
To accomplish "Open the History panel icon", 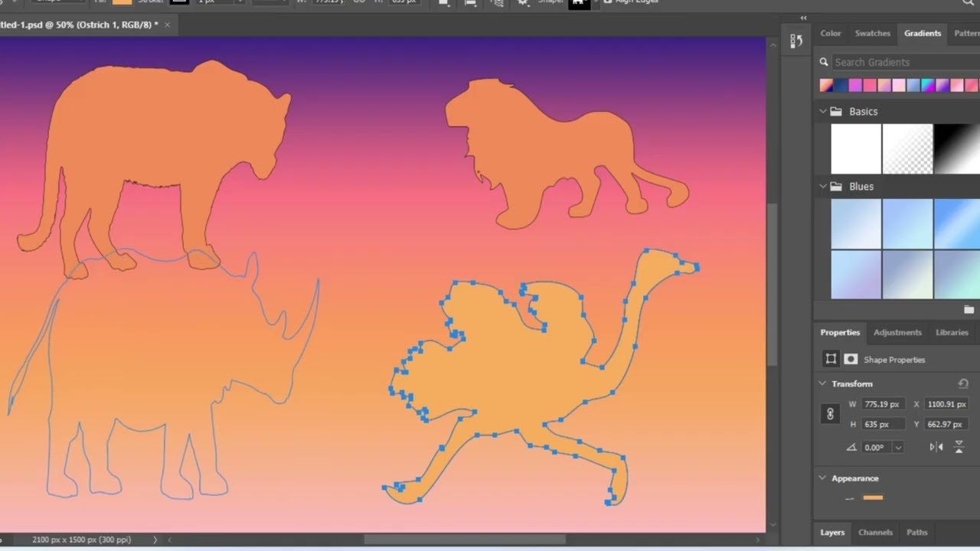I will (796, 41).
